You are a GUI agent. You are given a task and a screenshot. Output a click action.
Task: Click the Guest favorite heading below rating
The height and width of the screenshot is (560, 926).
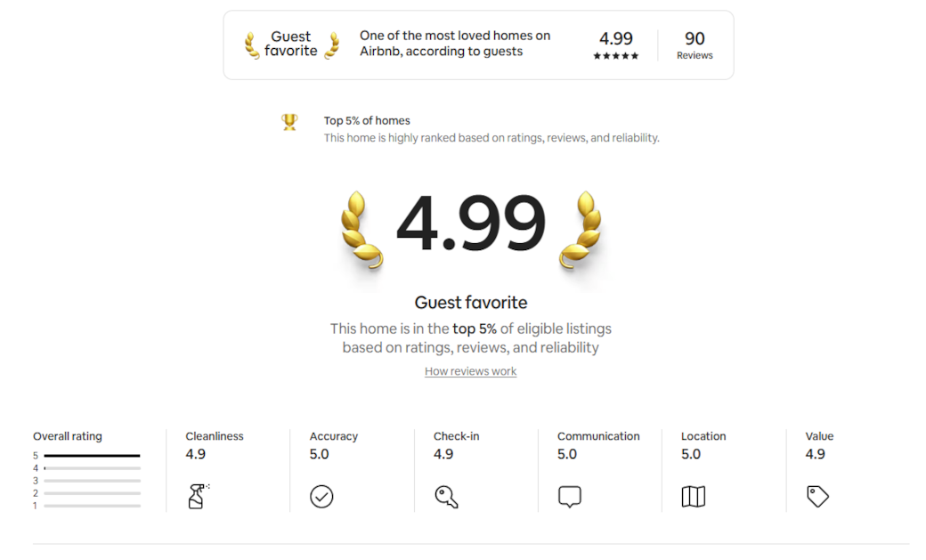(x=471, y=303)
